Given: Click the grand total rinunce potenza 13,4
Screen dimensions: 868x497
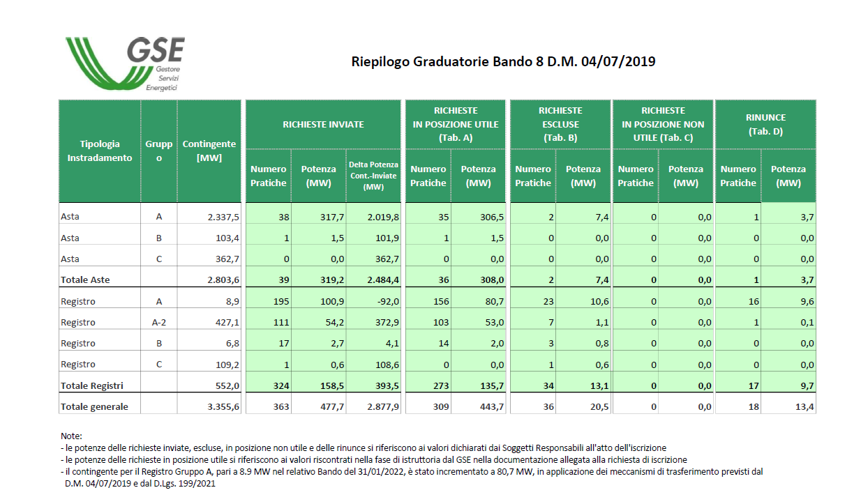Looking at the screenshot, I should pyautogui.click(x=805, y=406).
